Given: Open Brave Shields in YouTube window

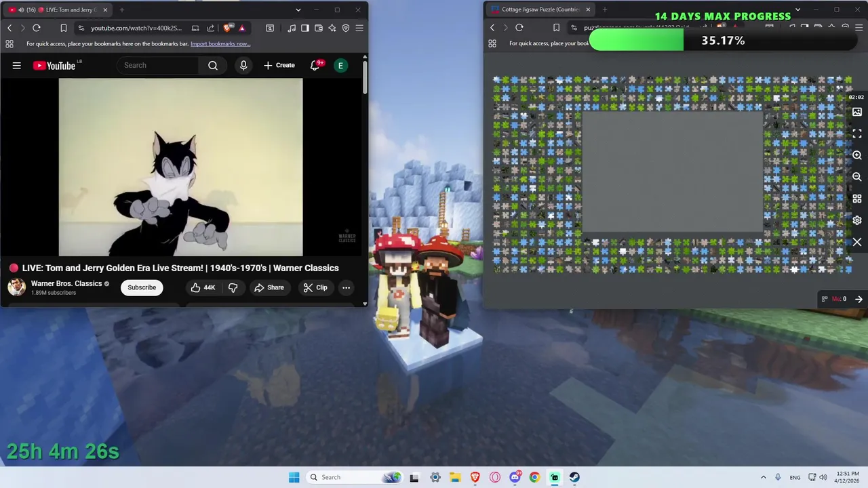Looking at the screenshot, I should [x=227, y=28].
